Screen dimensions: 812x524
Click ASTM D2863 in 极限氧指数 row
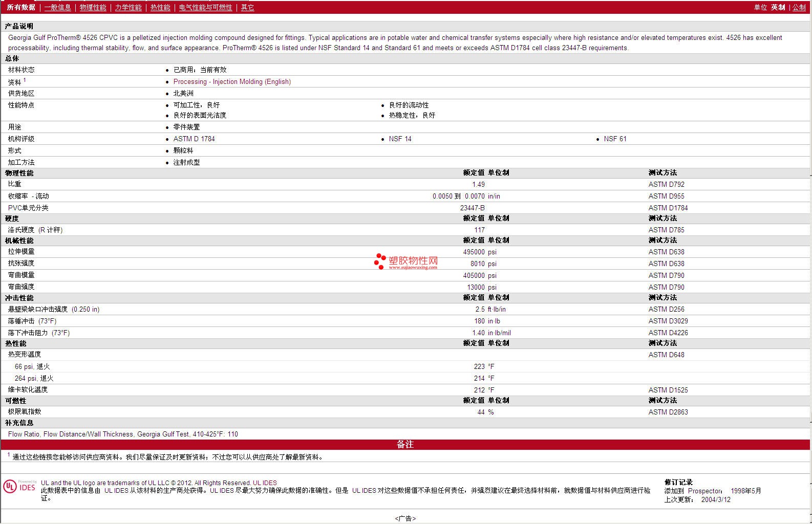point(668,412)
